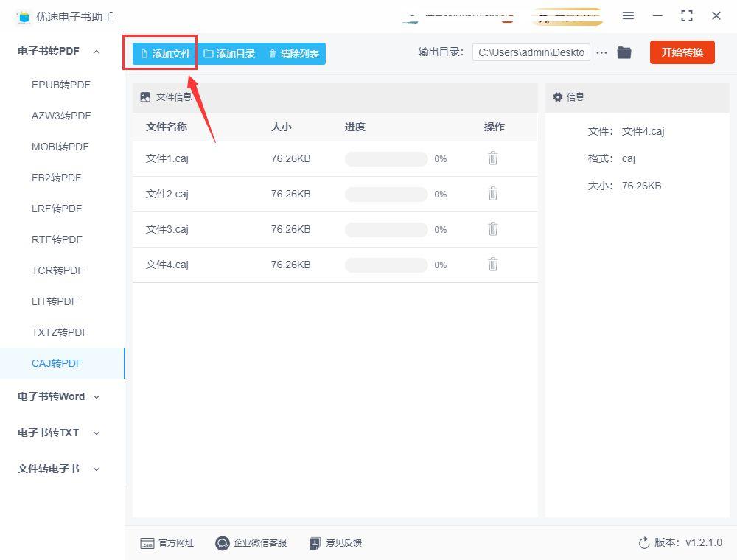Click progress bar of 文件4.caj
The height and width of the screenshot is (560, 737).
[x=386, y=265]
